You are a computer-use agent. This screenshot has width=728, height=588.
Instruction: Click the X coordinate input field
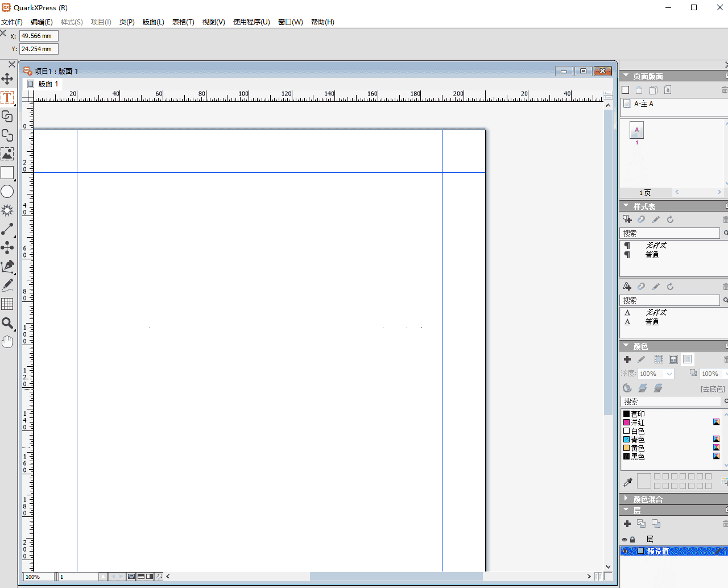tap(39, 36)
